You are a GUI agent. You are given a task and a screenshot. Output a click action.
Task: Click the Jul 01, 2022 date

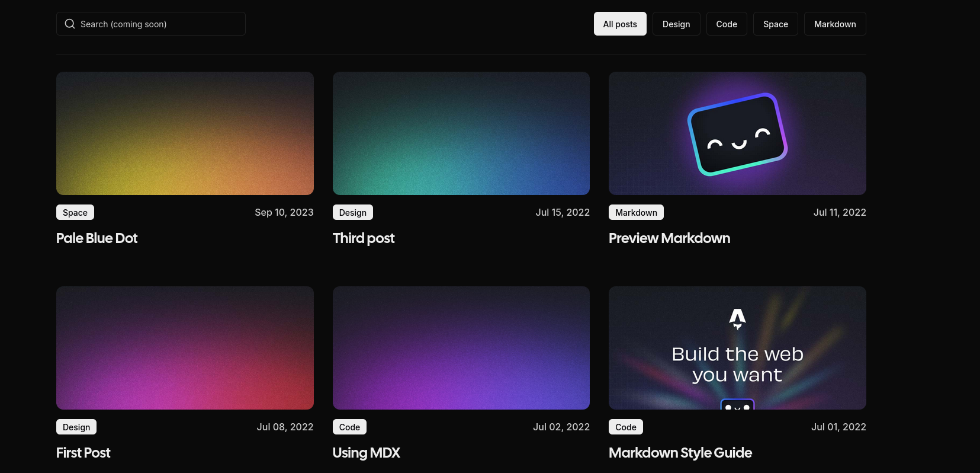[838, 427]
